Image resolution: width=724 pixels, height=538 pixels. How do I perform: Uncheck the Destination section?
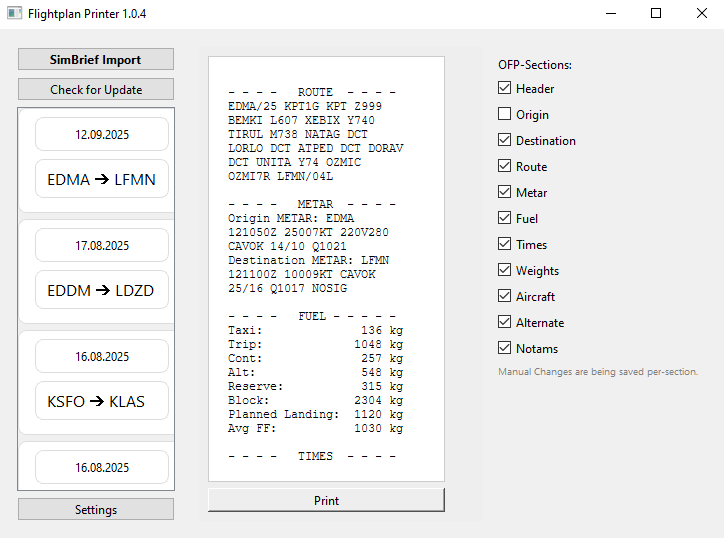coord(505,140)
